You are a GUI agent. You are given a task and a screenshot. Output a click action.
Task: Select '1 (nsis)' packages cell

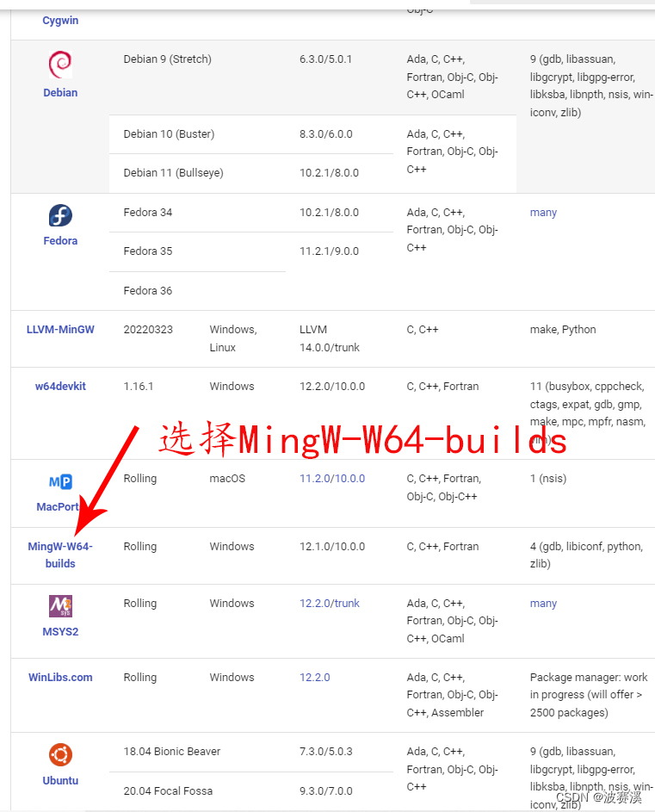[547, 479]
